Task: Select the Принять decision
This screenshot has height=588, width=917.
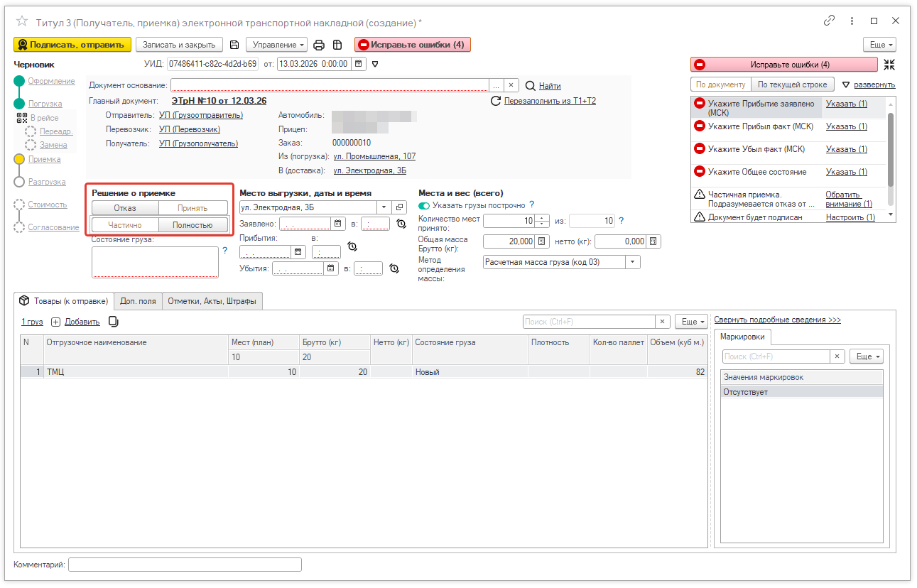Action: point(192,208)
